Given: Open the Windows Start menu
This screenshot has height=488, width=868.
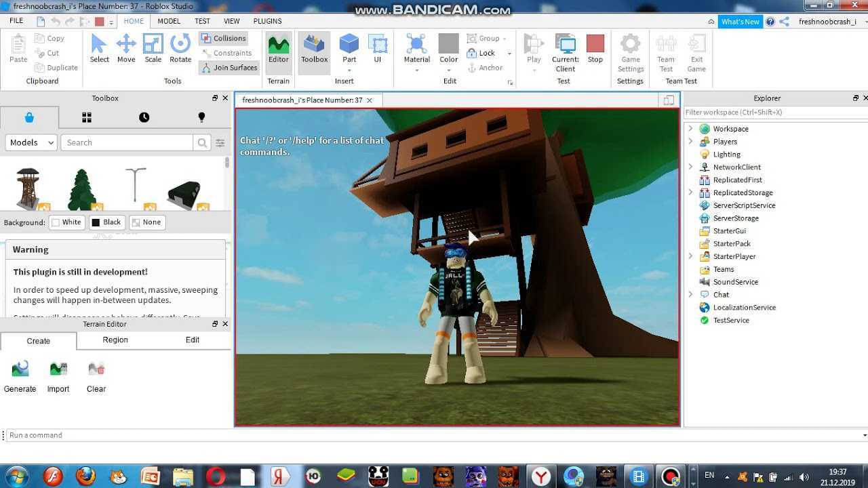Looking at the screenshot, I should [x=16, y=476].
